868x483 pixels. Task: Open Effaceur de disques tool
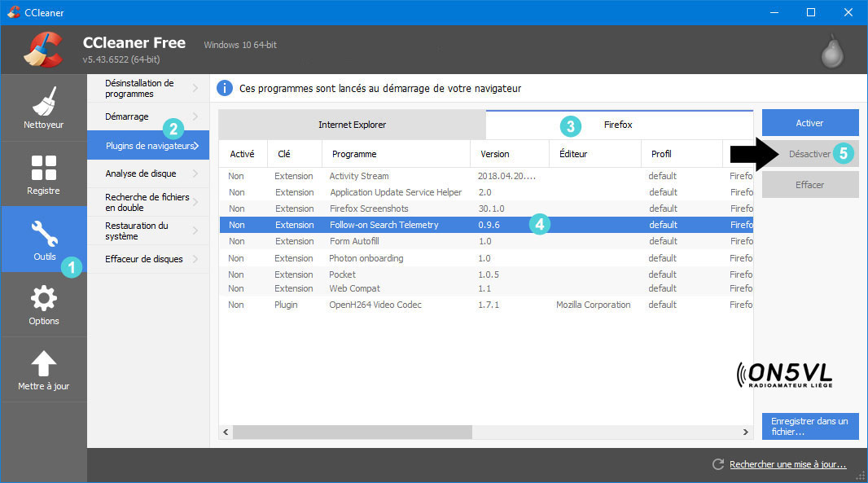click(148, 259)
